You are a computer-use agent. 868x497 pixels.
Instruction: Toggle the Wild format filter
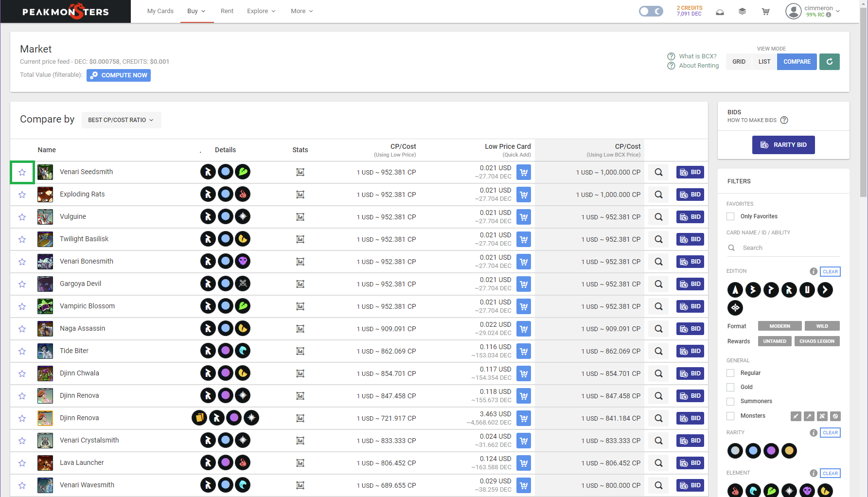point(822,326)
